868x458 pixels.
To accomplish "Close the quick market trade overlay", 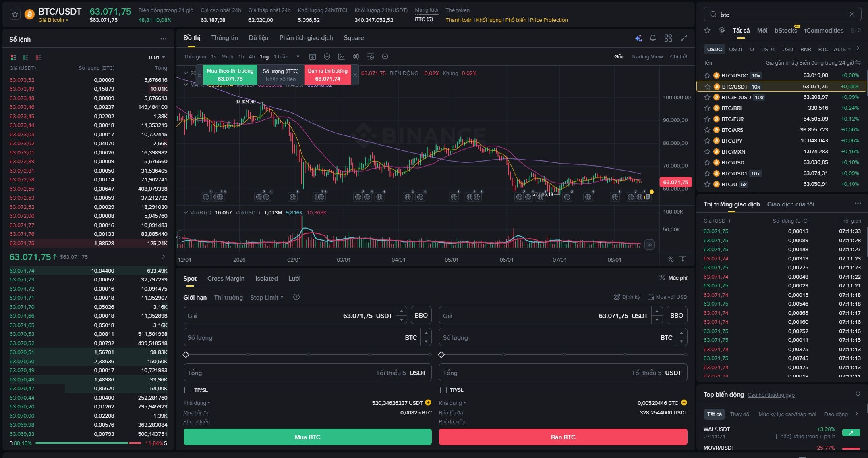I will (x=355, y=75).
